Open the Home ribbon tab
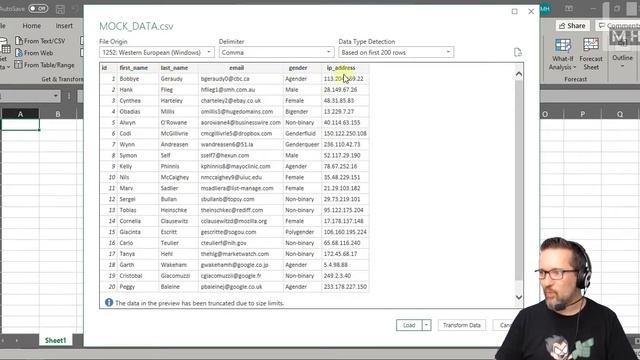Screen dimensions: 640x360 (31, 26)
